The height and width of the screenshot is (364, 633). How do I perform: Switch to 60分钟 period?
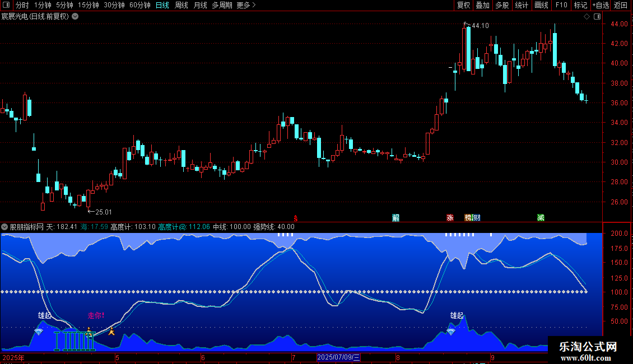point(139,5)
